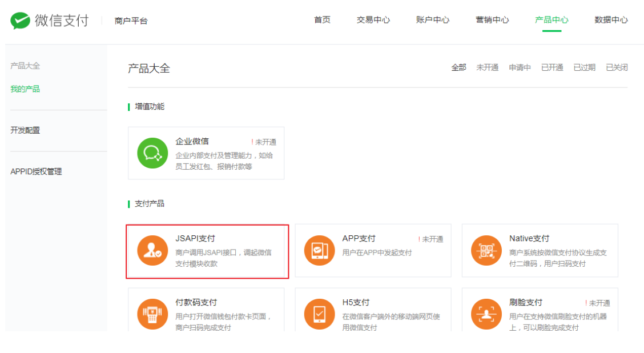Filter products by 已关闭
Viewport: 644px width, 353px height.
pyautogui.click(x=617, y=67)
